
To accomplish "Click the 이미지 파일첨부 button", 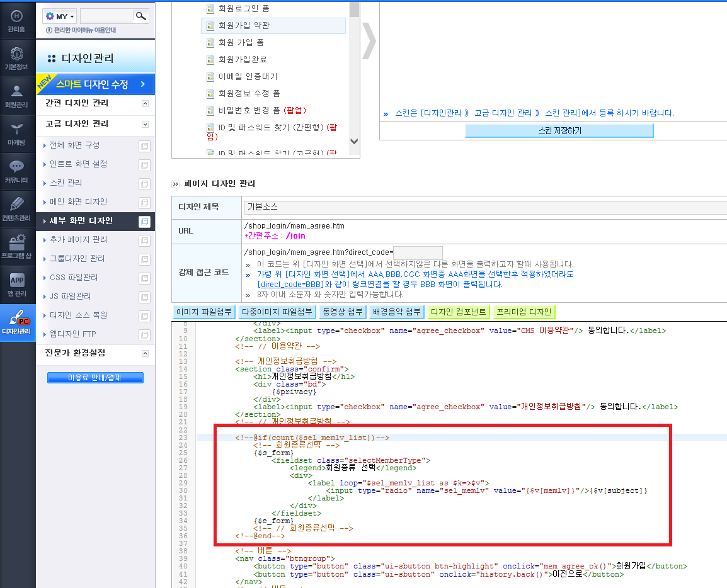I will tap(204, 312).
